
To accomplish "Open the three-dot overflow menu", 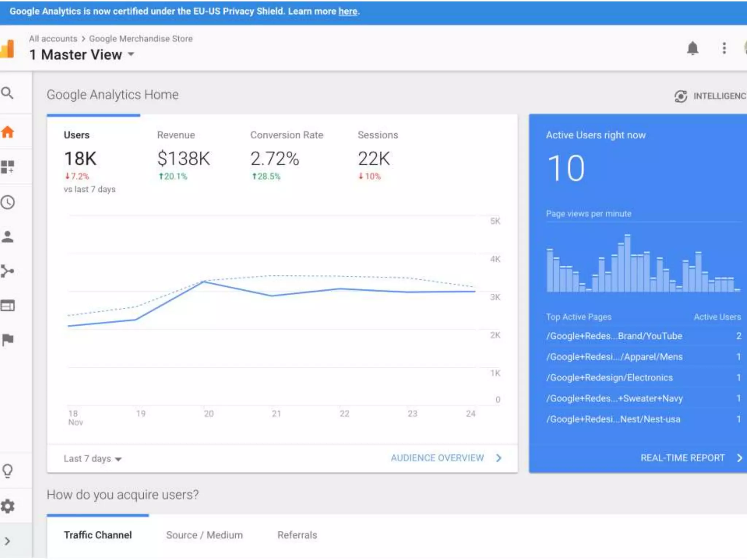I will pos(724,48).
